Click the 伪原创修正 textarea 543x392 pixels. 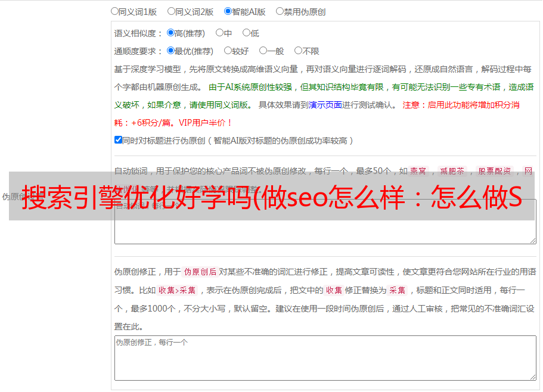pos(325,358)
